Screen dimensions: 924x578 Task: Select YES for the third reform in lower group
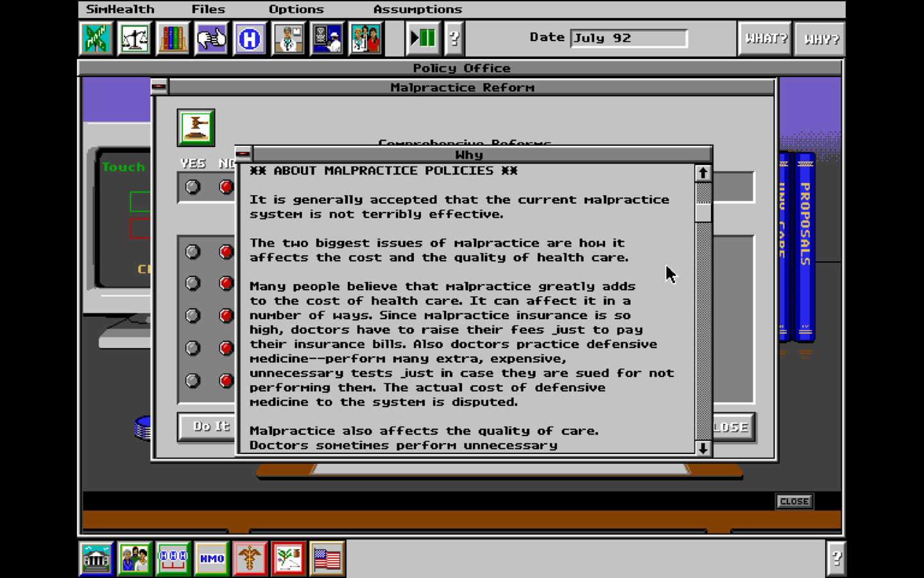[x=193, y=316]
